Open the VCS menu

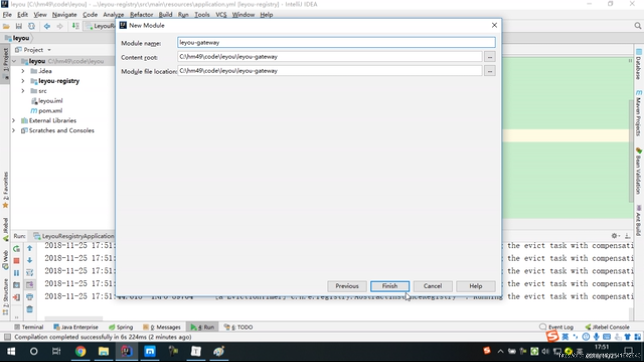(221, 14)
